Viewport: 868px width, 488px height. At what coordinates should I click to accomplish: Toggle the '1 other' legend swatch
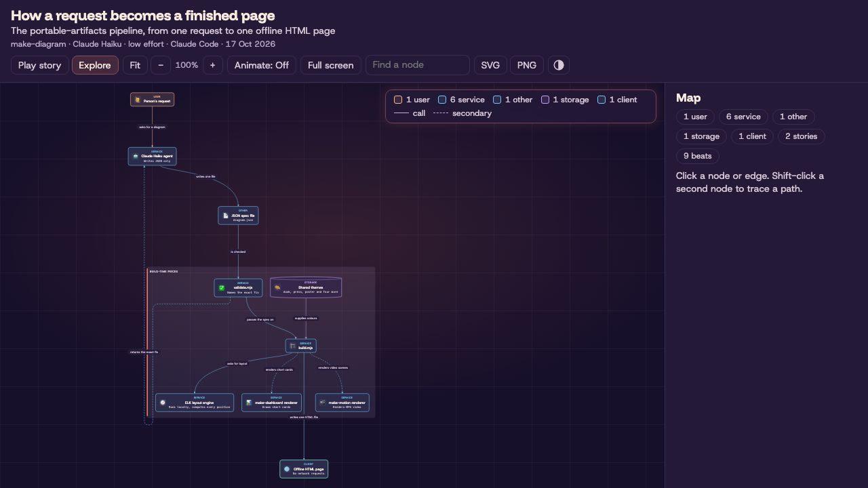(497, 100)
